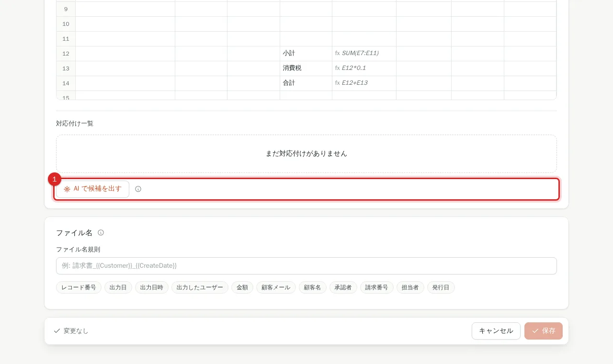The height and width of the screenshot is (364, 613).
Task: Select row header 12 in the sheet
Action: coord(66,54)
